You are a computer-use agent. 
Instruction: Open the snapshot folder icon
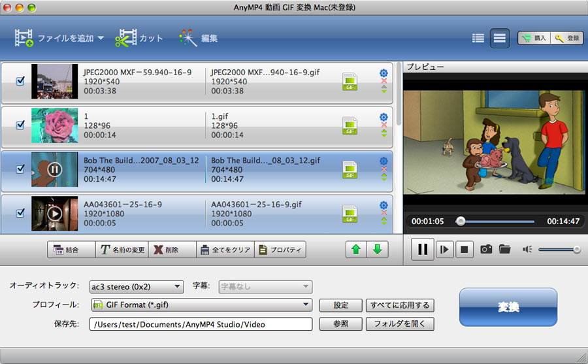pos(504,249)
